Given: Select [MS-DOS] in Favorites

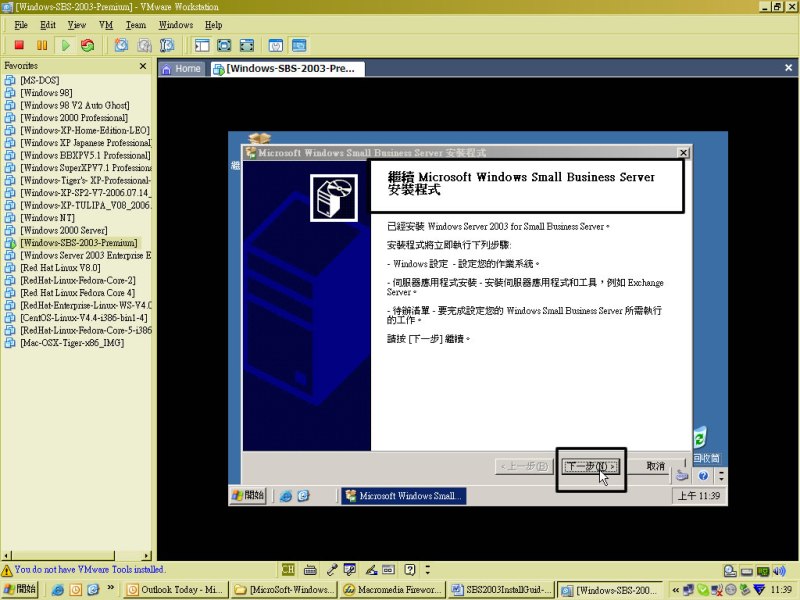Looking at the screenshot, I should point(39,80).
